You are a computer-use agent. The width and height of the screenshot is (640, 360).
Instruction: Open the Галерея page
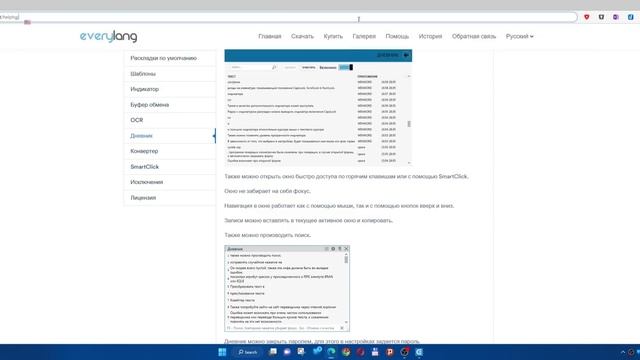[x=364, y=36]
